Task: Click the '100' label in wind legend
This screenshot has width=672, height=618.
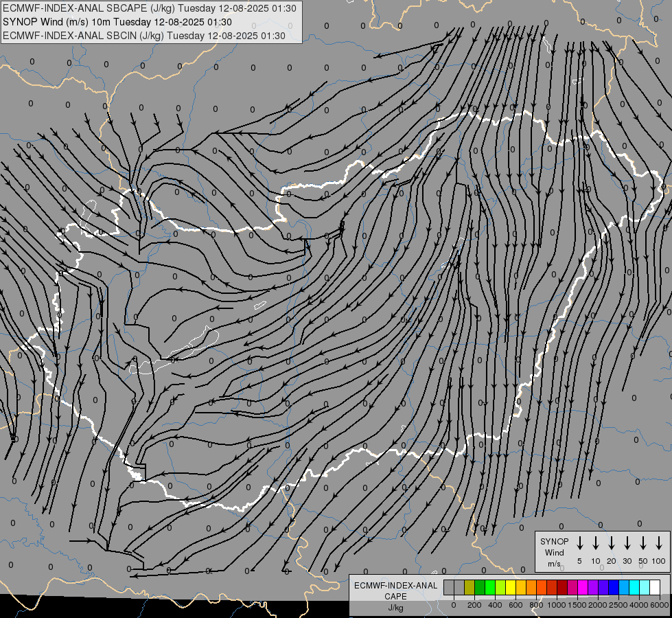Action: tap(659, 561)
